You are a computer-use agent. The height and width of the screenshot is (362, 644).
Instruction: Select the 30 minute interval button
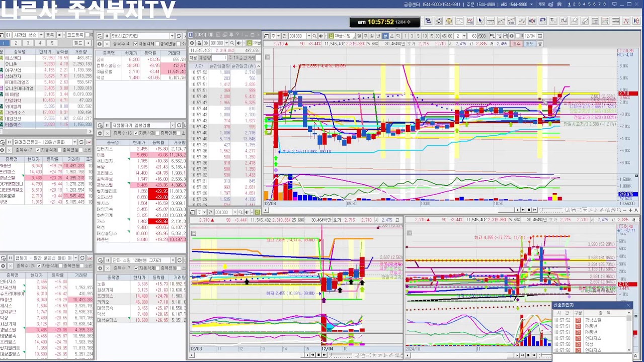(437, 36)
